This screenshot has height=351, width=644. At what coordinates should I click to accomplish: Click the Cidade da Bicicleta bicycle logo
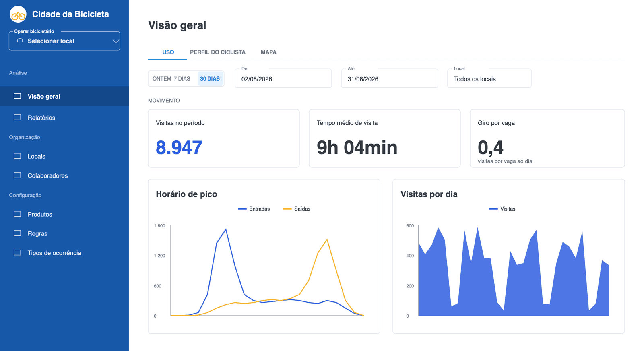pos(18,14)
